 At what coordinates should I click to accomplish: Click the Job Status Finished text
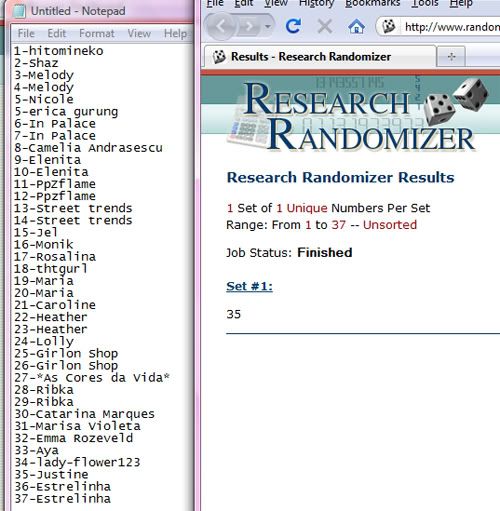289,252
